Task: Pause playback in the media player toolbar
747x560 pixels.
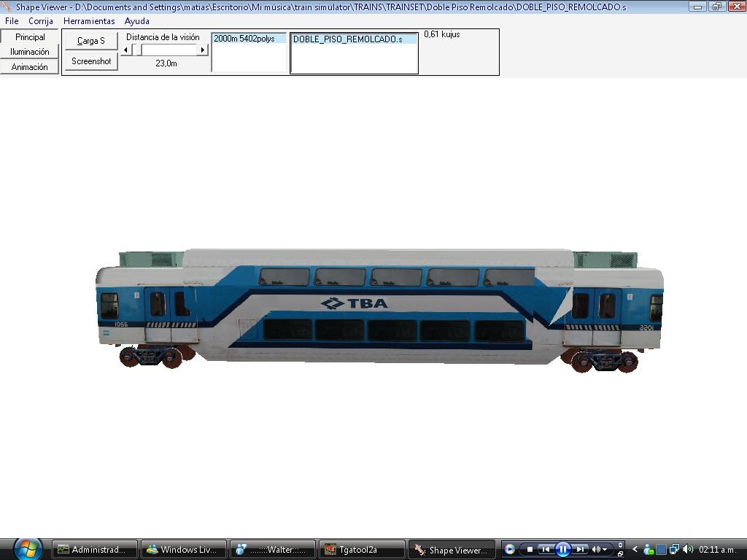Action: coord(562,549)
